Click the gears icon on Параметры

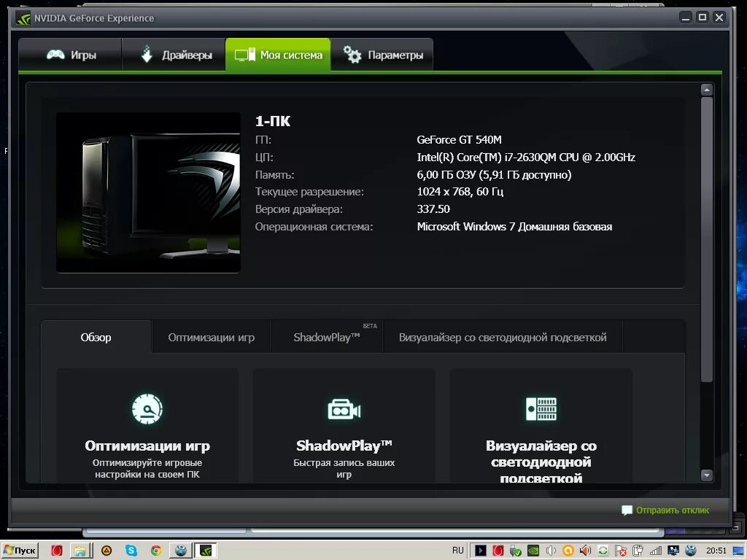pyautogui.click(x=352, y=55)
